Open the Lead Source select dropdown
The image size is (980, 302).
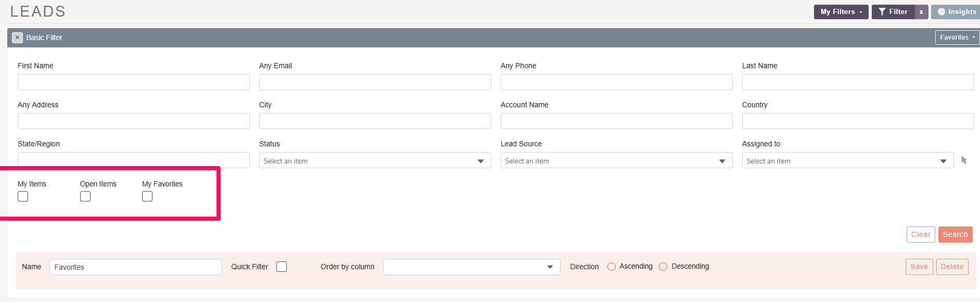tap(616, 160)
